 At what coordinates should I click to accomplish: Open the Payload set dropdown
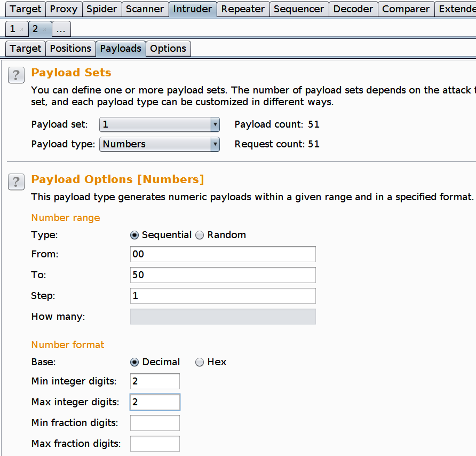160,124
